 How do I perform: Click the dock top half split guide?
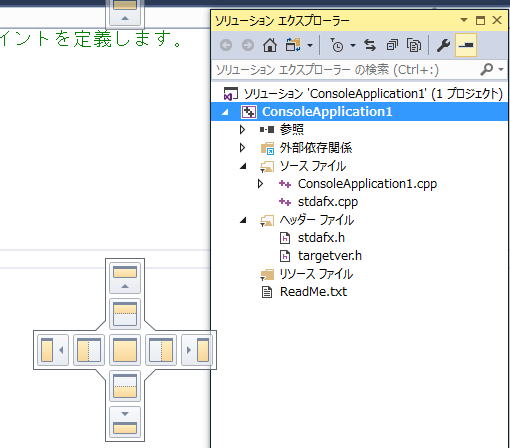[x=125, y=314]
